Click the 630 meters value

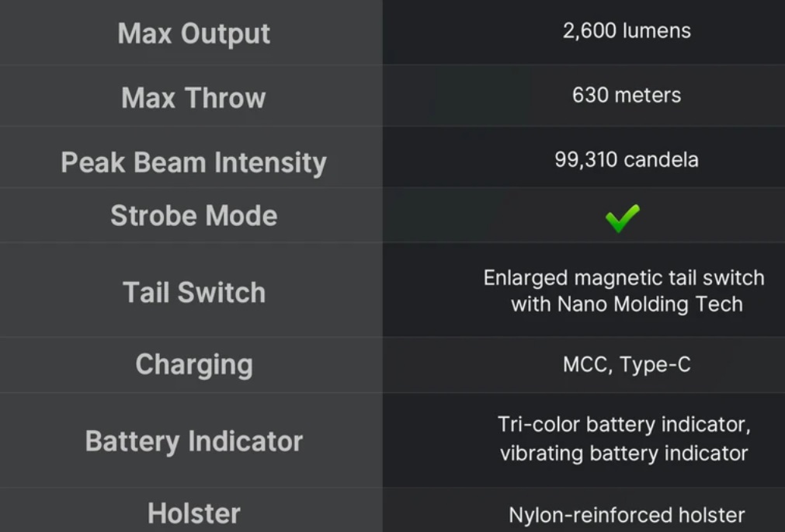[627, 95]
